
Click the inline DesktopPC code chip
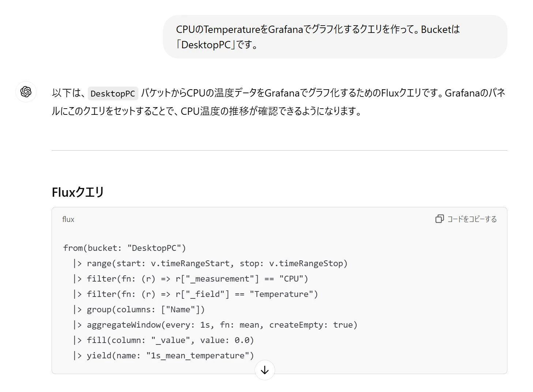[x=113, y=94]
